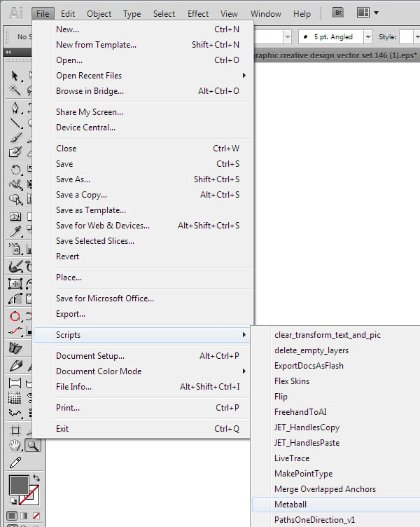This screenshot has height=527, width=420.
Task: Select the dotted grid tool
Action: pyautogui.click(x=15, y=398)
